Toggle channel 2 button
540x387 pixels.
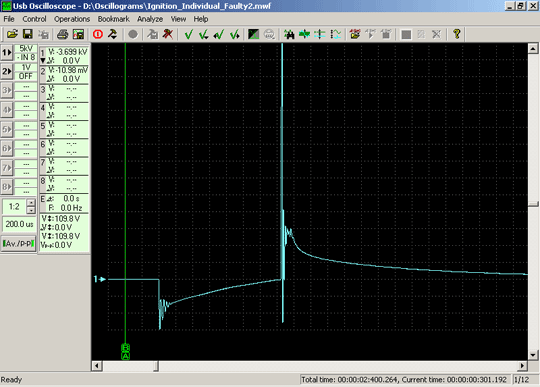tap(7, 71)
